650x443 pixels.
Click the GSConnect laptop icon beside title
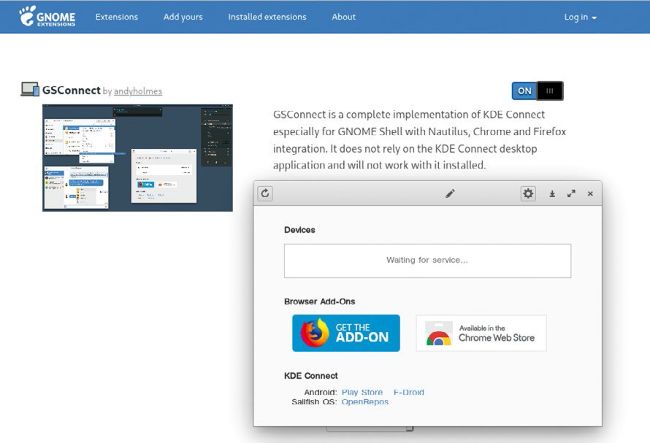coord(30,90)
